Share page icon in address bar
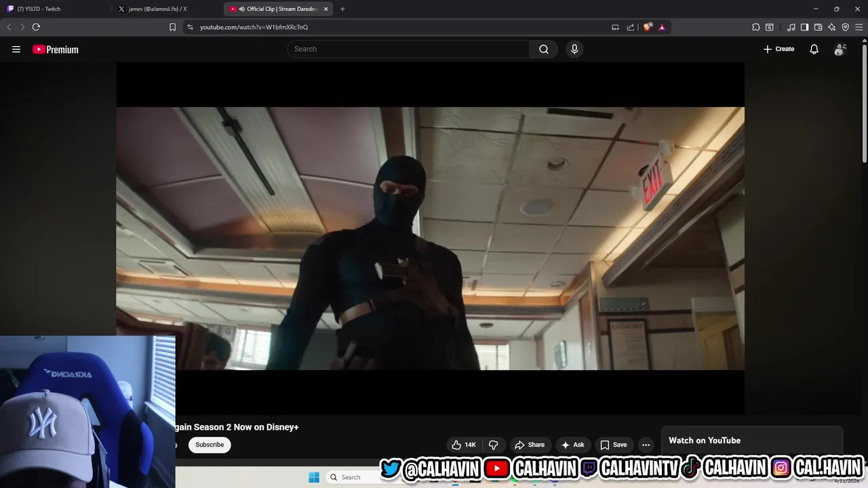This screenshot has width=868, height=488. (631, 27)
